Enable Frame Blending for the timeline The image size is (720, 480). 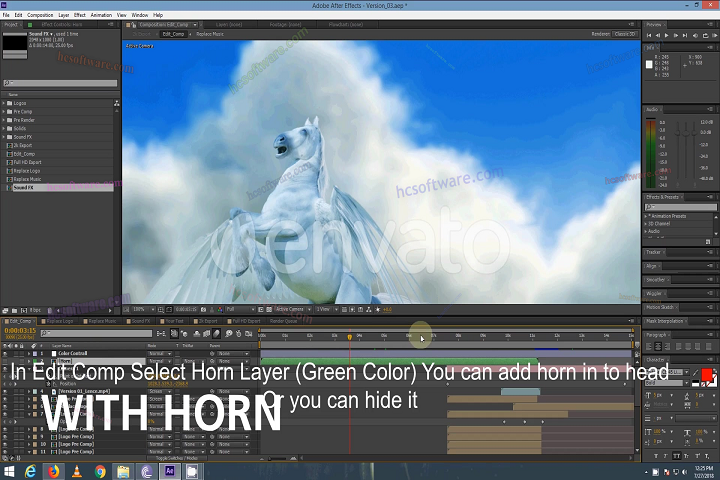tap(207, 334)
